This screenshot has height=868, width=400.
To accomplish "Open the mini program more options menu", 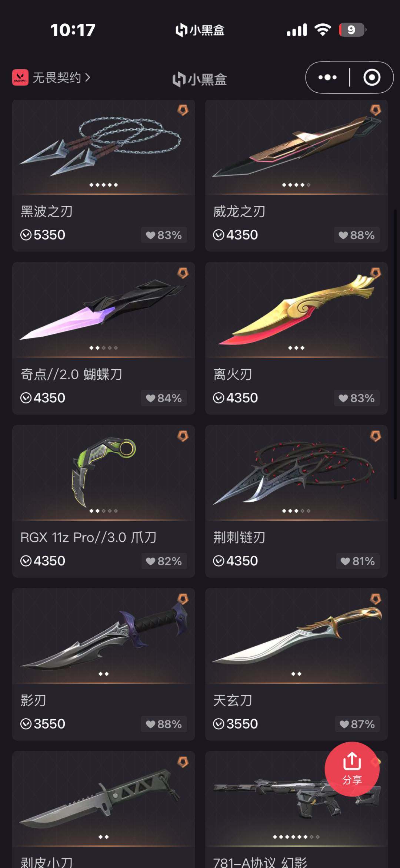I will pyautogui.click(x=327, y=77).
